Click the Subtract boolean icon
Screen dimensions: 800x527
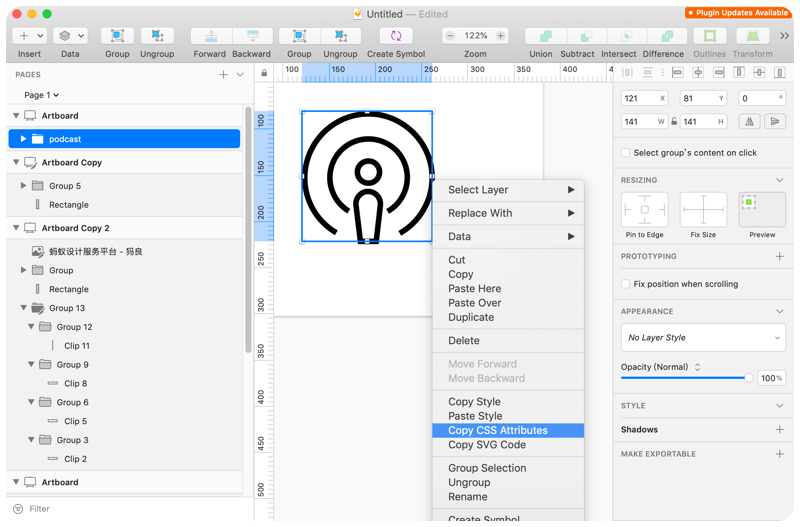[586, 36]
